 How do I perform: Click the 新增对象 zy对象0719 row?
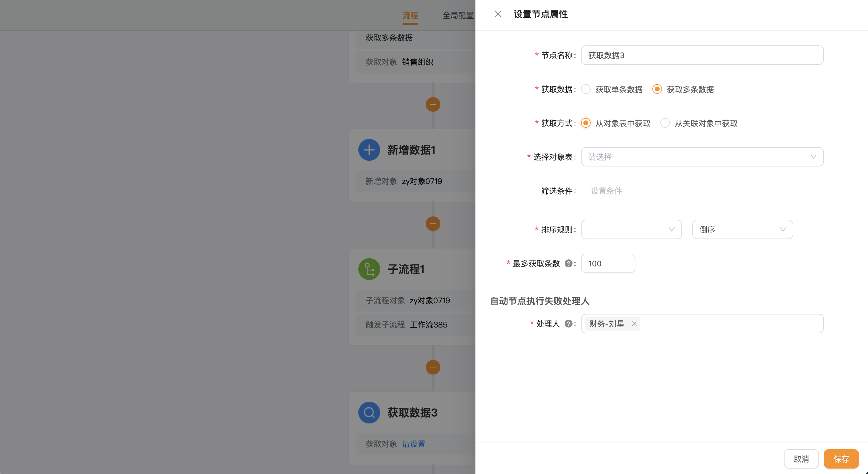(x=416, y=181)
